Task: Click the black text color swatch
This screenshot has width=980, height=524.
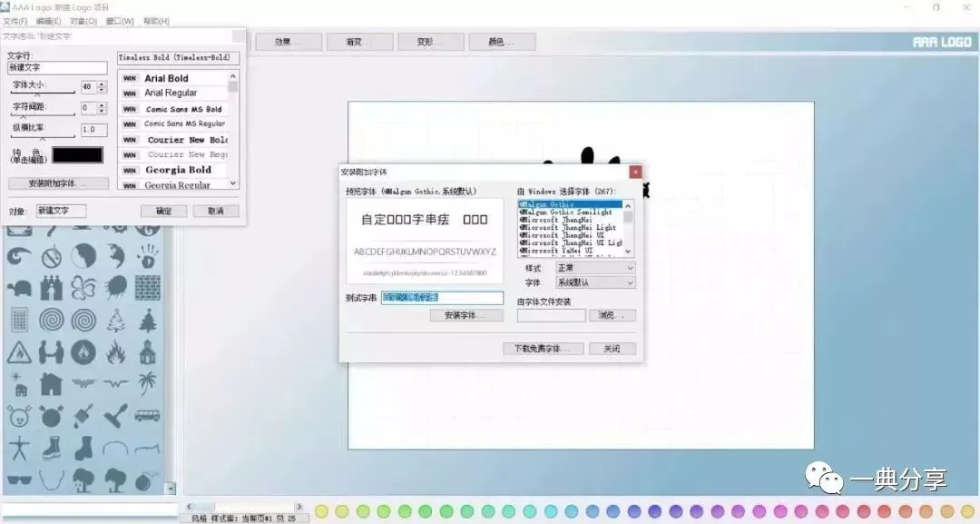Action: tap(77, 155)
